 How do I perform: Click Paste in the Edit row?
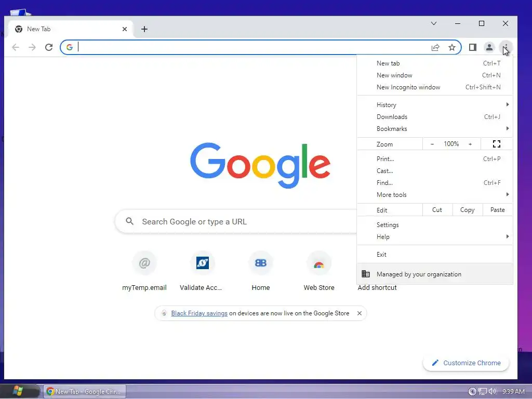(497, 210)
